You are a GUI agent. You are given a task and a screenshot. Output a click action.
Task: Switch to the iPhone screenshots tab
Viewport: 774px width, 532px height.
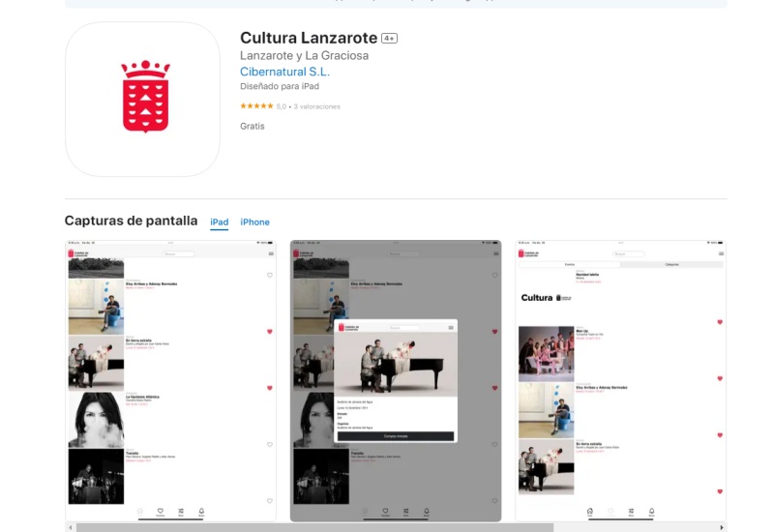click(x=255, y=222)
